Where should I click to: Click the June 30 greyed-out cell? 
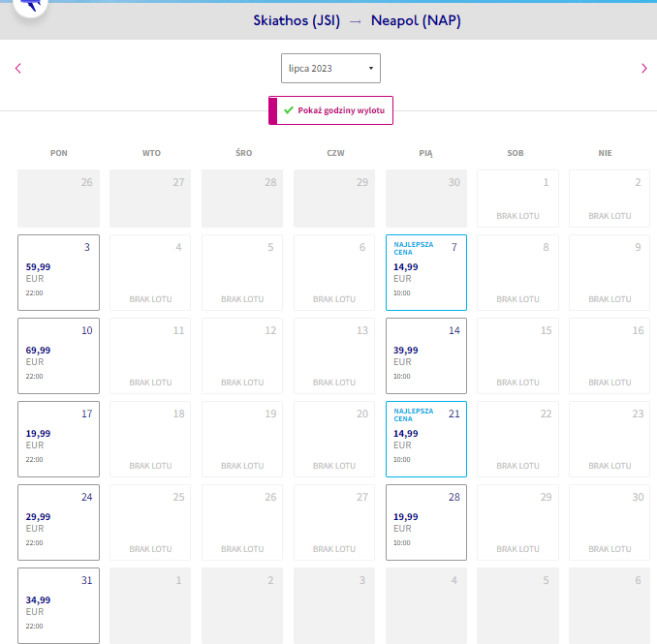pyautogui.click(x=426, y=199)
